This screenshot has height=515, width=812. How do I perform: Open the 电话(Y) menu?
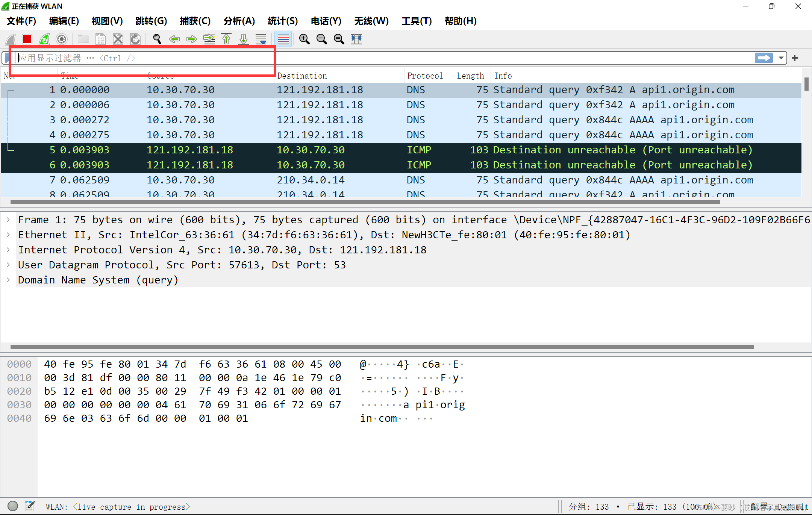point(326,21)
